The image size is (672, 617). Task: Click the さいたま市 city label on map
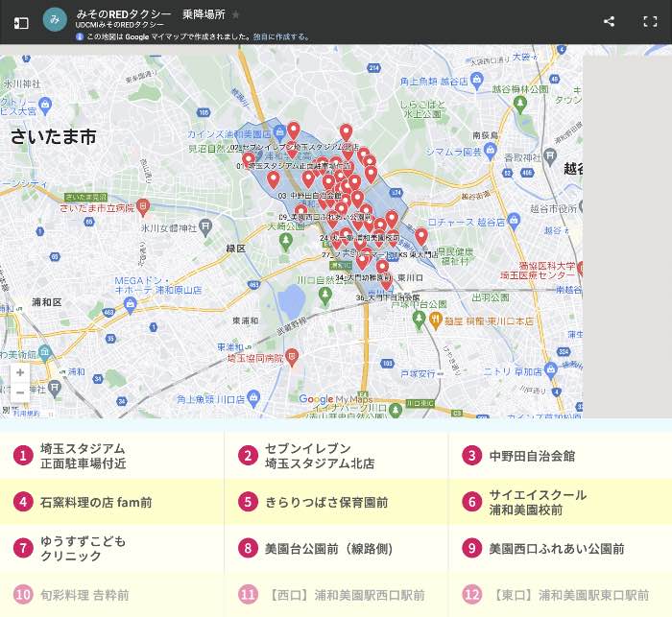[x=54, y=136]
